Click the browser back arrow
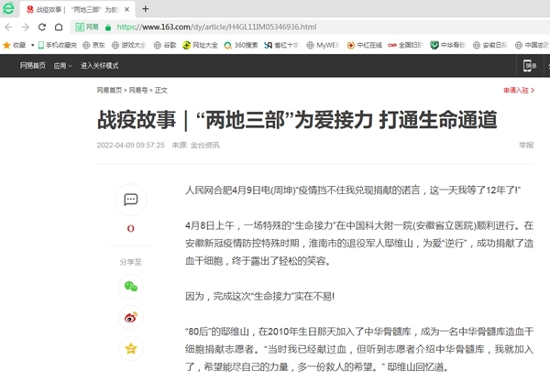Viewport: 550px width, 392px height. (x=9, y=27)
